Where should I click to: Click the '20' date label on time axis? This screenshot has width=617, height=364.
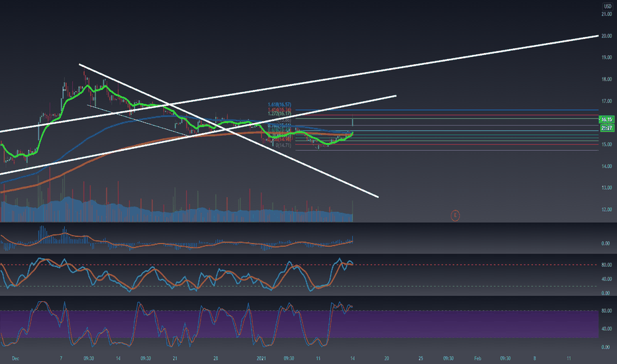[387, 359]
